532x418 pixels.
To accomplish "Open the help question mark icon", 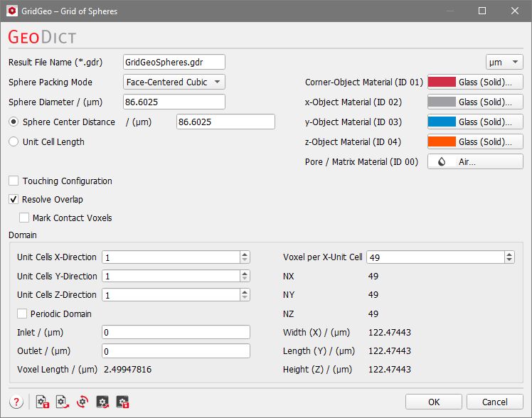I will [x=16, y=402].
